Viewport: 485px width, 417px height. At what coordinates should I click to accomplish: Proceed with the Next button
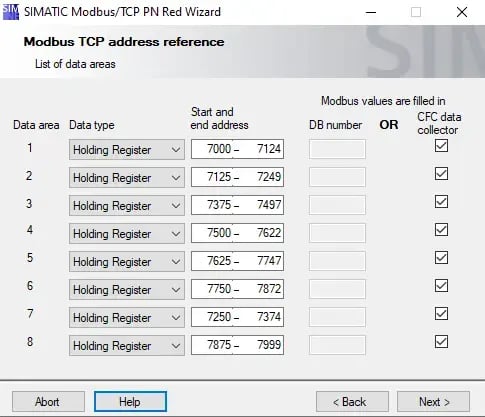[x=433, y=402]
